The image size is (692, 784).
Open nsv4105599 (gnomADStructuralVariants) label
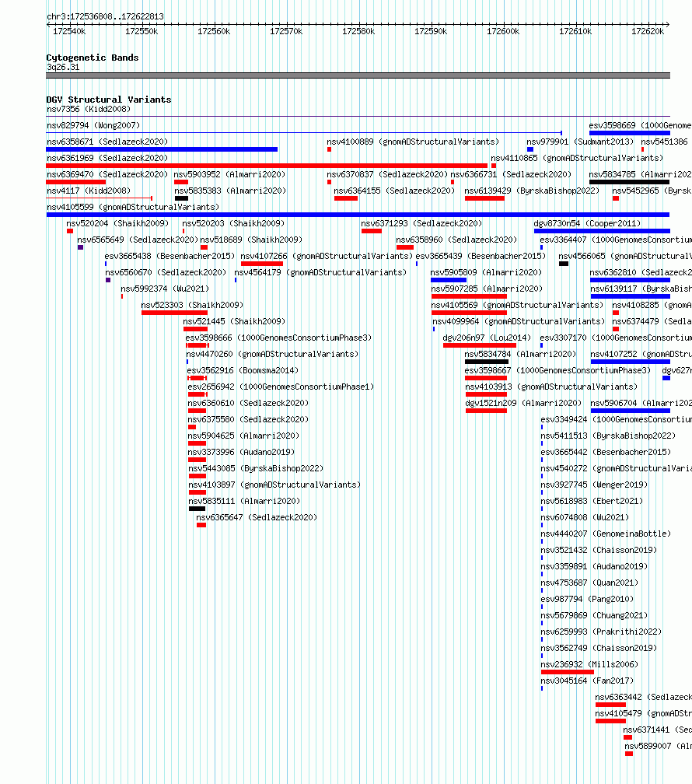pyautogui.click(x=133, y=207)
